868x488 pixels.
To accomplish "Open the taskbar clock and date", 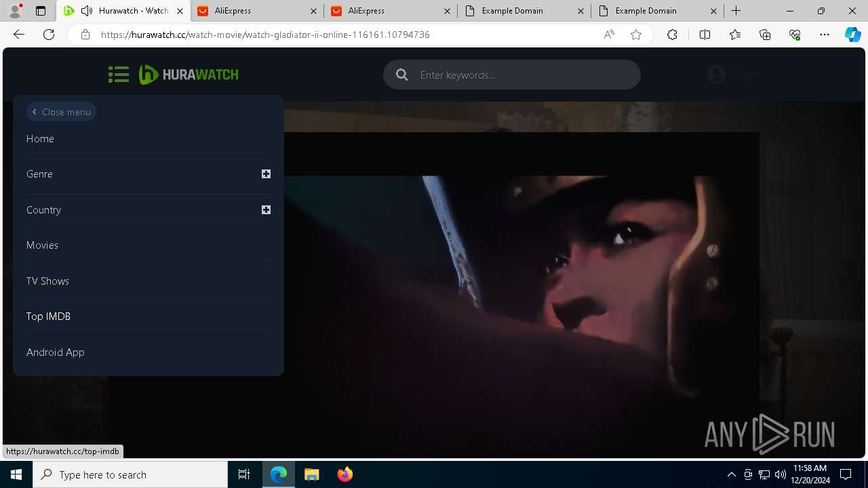I will point(810,474).
